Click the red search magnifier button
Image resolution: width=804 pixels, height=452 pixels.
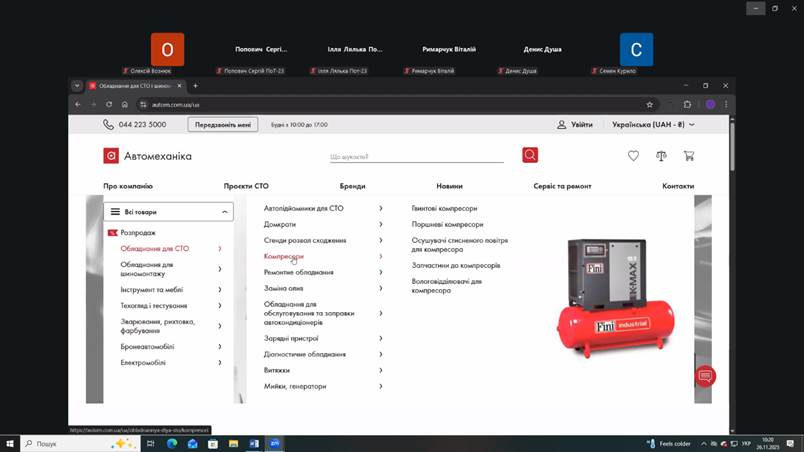(530, 155)
